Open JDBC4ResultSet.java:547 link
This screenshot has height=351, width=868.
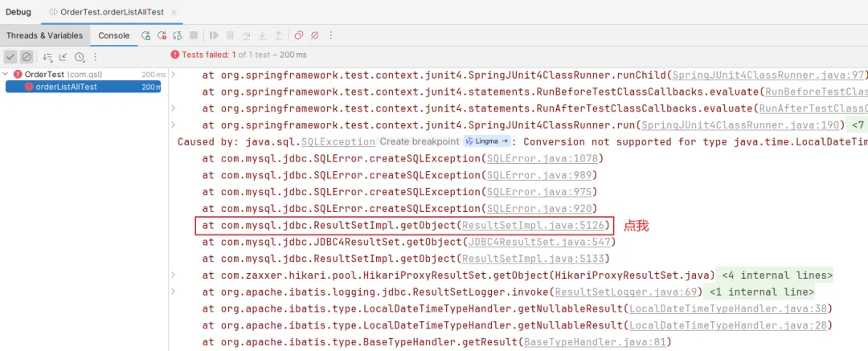coord(538,242)
